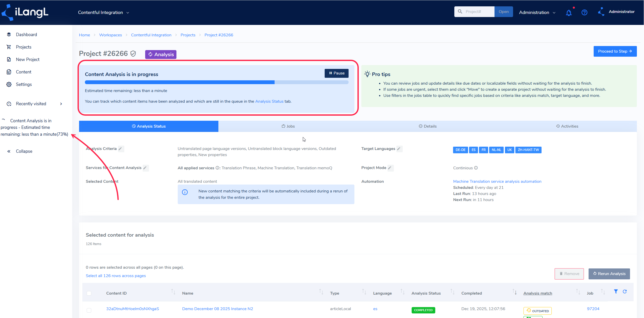
Task: Click the DE-DE language tag
Action: (460, 150)
